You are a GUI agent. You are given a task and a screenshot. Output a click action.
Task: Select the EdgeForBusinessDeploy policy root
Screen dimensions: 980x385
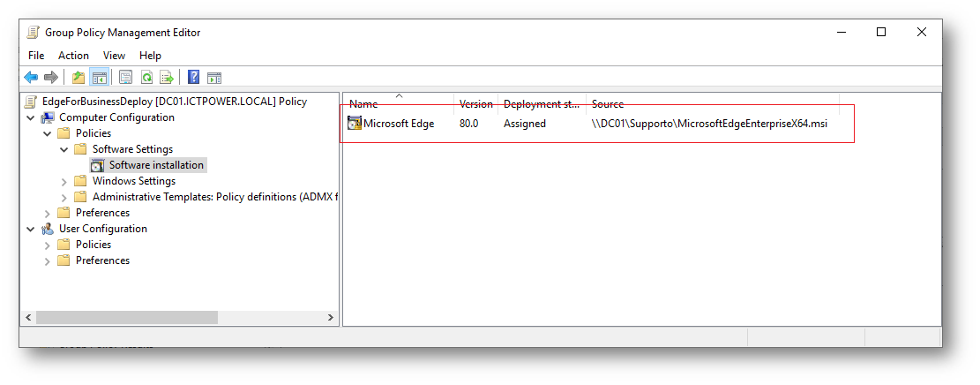click(175, 102)
